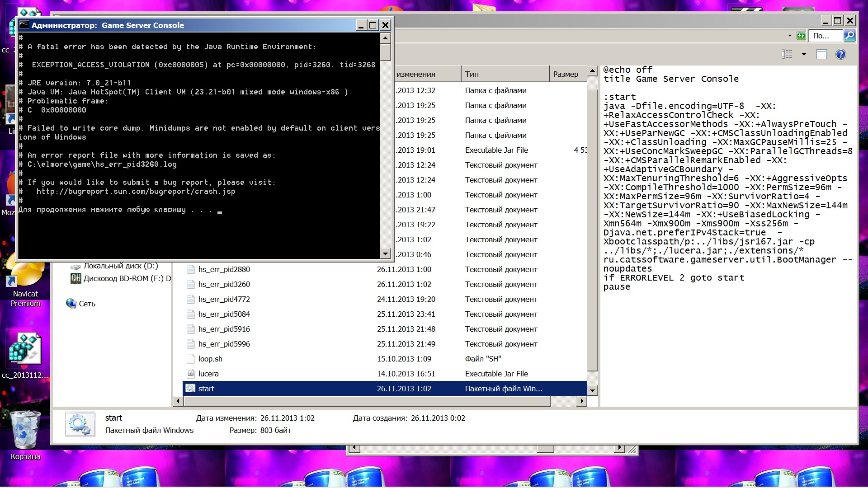Open the address bar history dropdown arrow
Viewport: 868px width, 488px height.
coord(790,36)
